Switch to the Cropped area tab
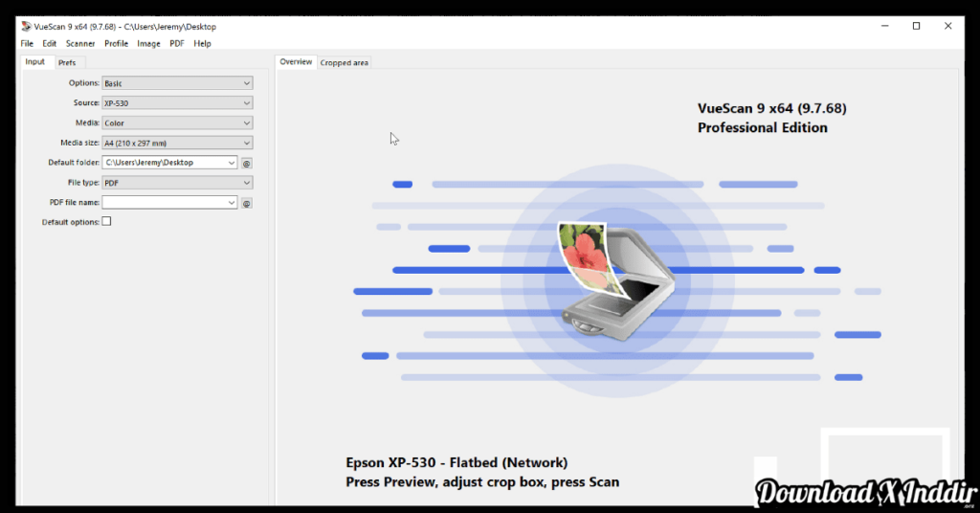This screenshot has width=980, height=513. tap(345, 63)
